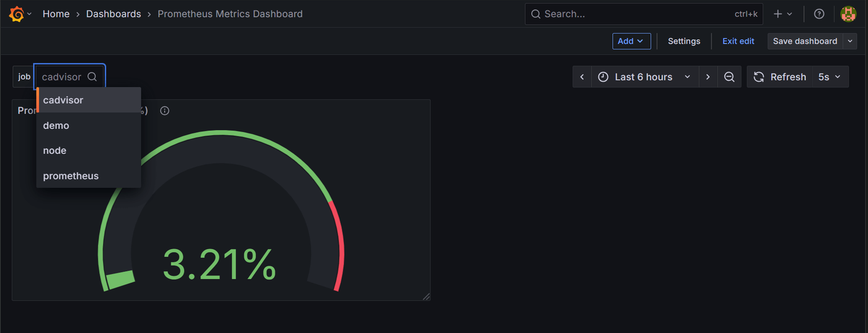Open the user avatar profile menu

tap(848, 14)
